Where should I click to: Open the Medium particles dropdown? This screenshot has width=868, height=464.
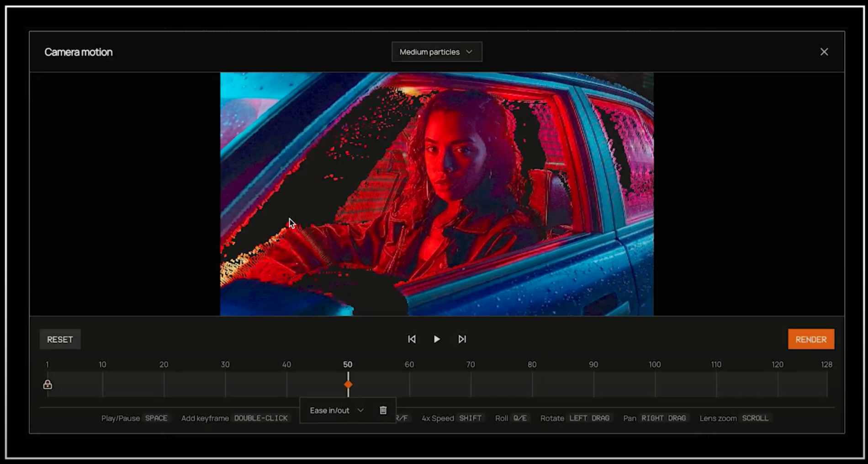[x=436, y=52]
